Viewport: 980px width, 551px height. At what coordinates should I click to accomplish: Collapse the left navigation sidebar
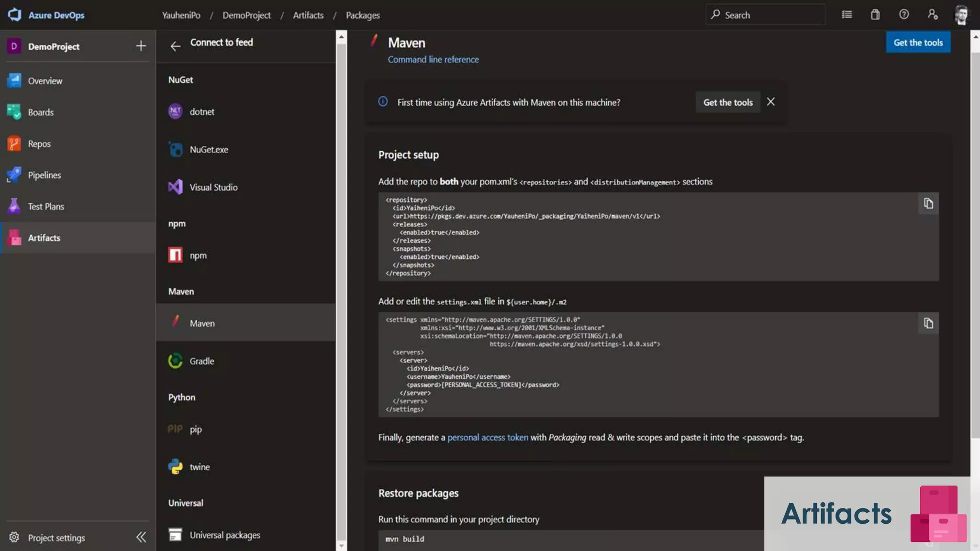pos(141,537)
